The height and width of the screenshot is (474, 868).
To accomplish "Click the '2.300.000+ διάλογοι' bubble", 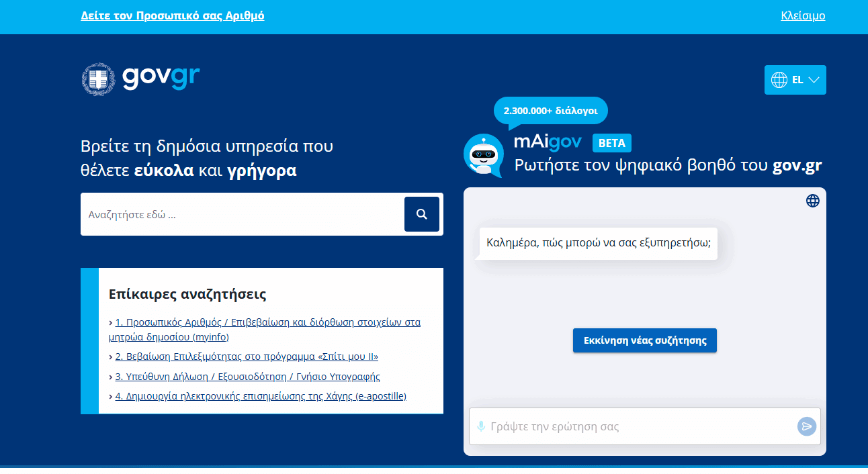I will click(x=550, y=110).
